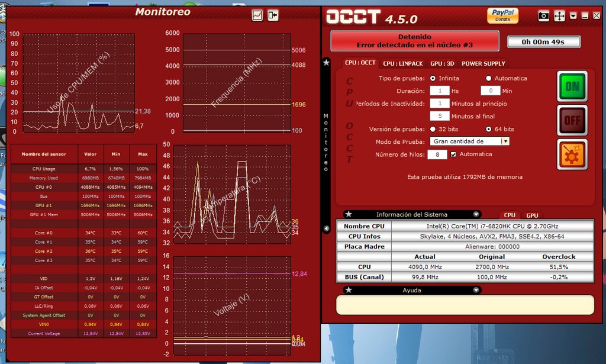The image size is (606, 364).
Task: Click the star icon above the Monitoreo side strip
Action: click(326, 62)
